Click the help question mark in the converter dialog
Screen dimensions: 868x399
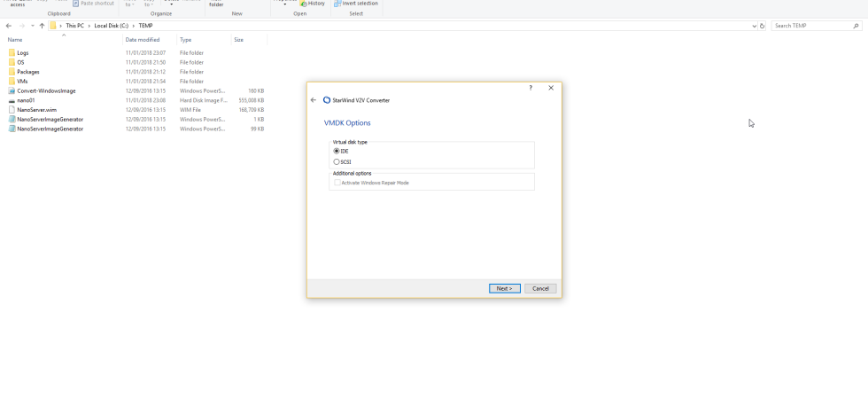tap(531, 88)
